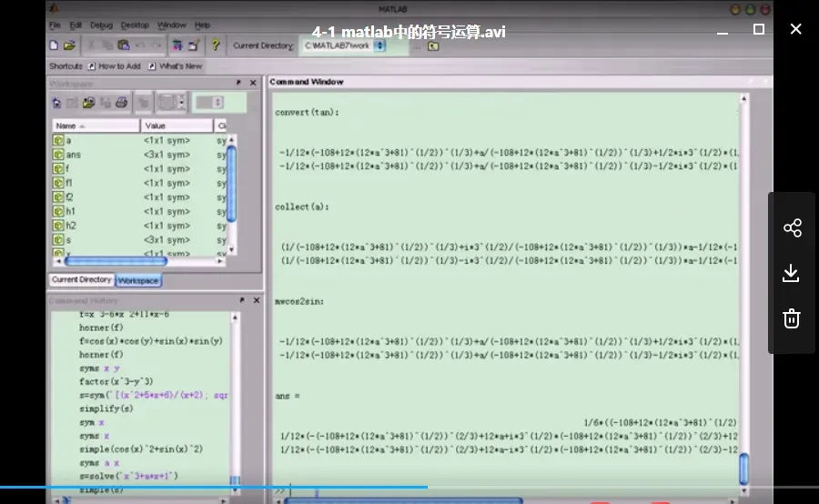Open the What's New shortcut

[x=175, y=66]
